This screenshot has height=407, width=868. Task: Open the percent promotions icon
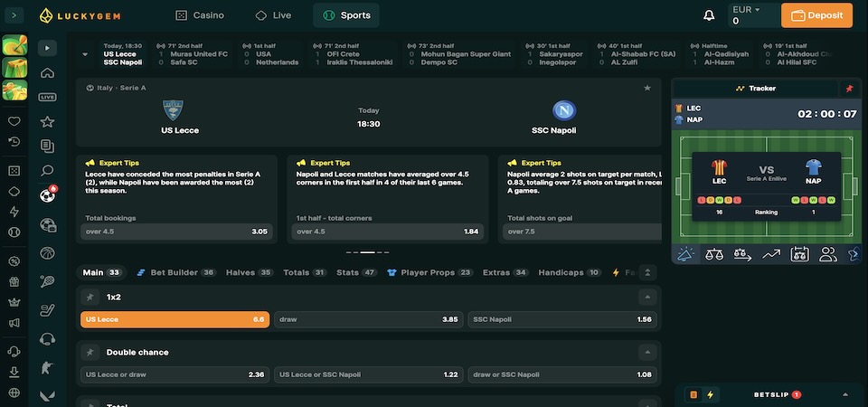14,261
